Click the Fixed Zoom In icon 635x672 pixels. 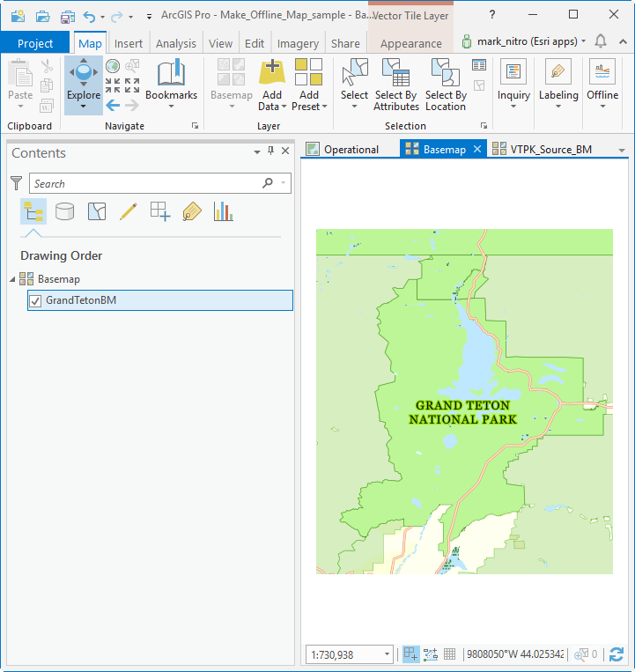click(113, 85)
